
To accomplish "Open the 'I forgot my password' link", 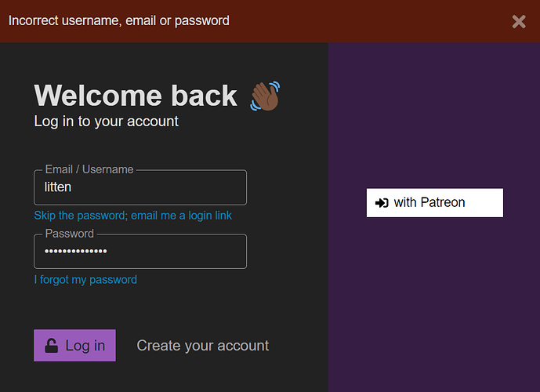I will point(85,280).
